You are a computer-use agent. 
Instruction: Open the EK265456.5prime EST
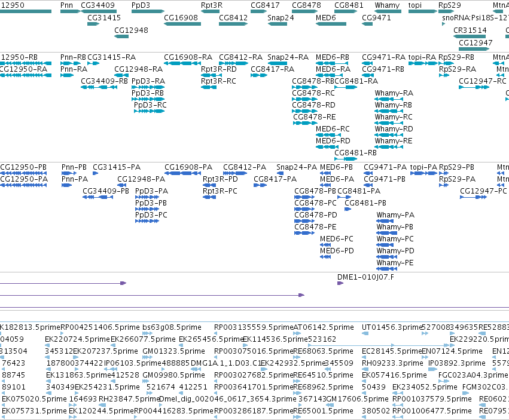[x=182, y=345]
